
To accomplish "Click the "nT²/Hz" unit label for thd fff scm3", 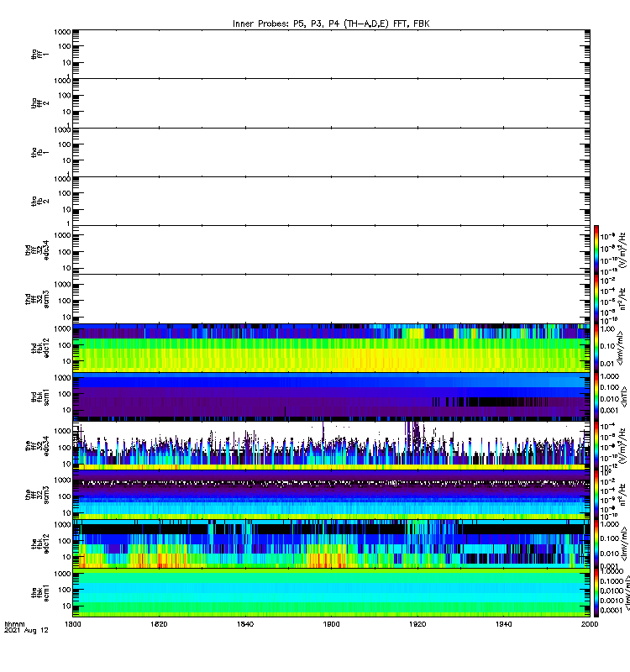I will pyautogui.click(x=622, y=299).
